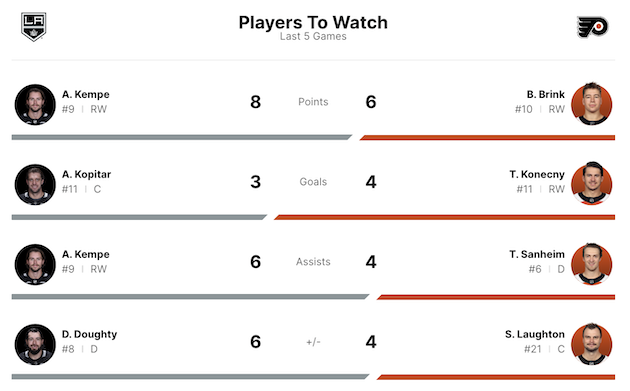630x391 pixels.
Task: Select T. Konecny's player photo
Action: [591, 184]
